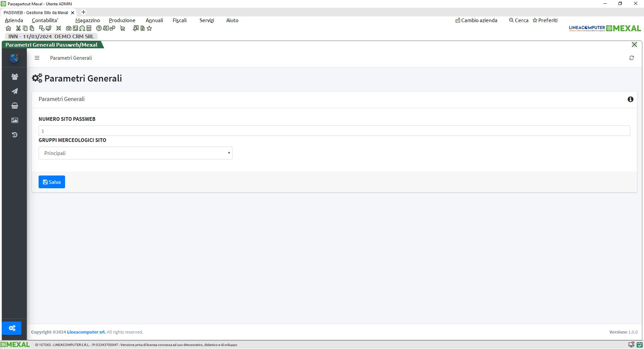This screenshot has height=349, width=644.
Task: Toggle the hamburger sidebar menu
Action: point(37,58)
